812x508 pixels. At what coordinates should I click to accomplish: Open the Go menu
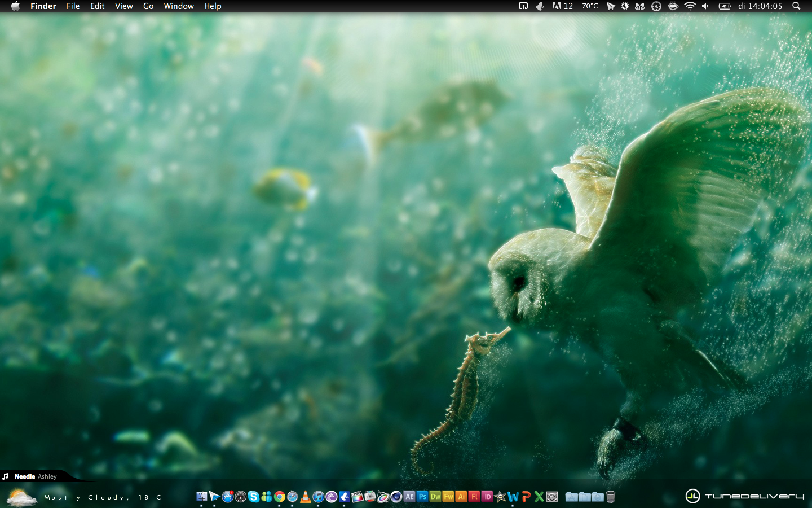coord(148,6)
